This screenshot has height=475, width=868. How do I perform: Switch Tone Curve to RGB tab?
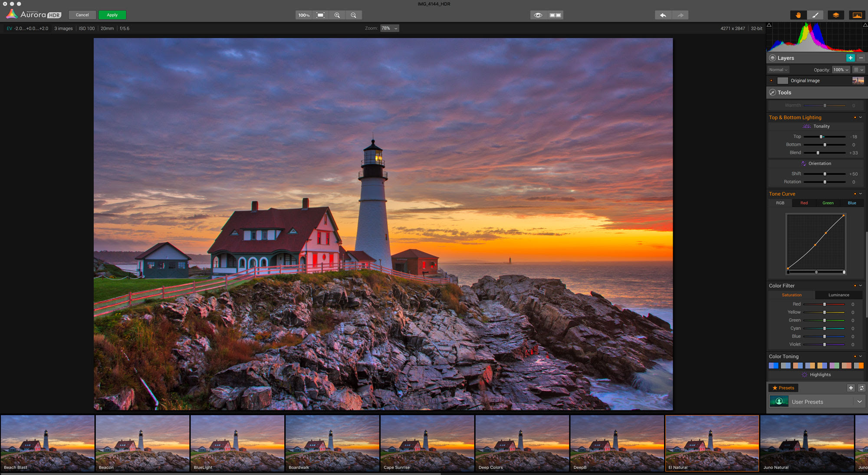click(x=780, y=203)
